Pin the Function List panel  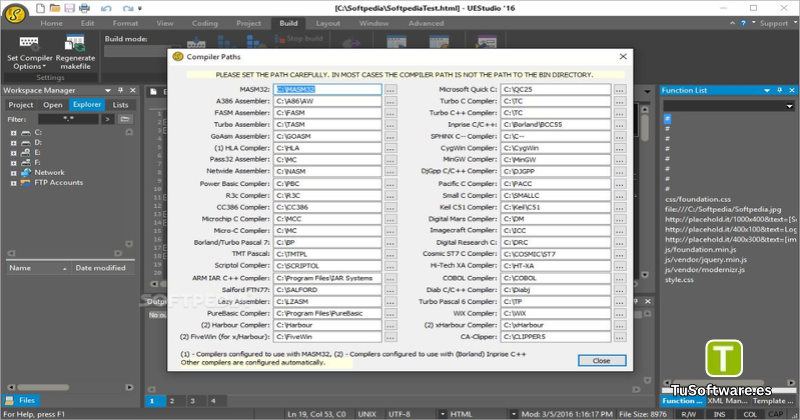coord(779,90)
